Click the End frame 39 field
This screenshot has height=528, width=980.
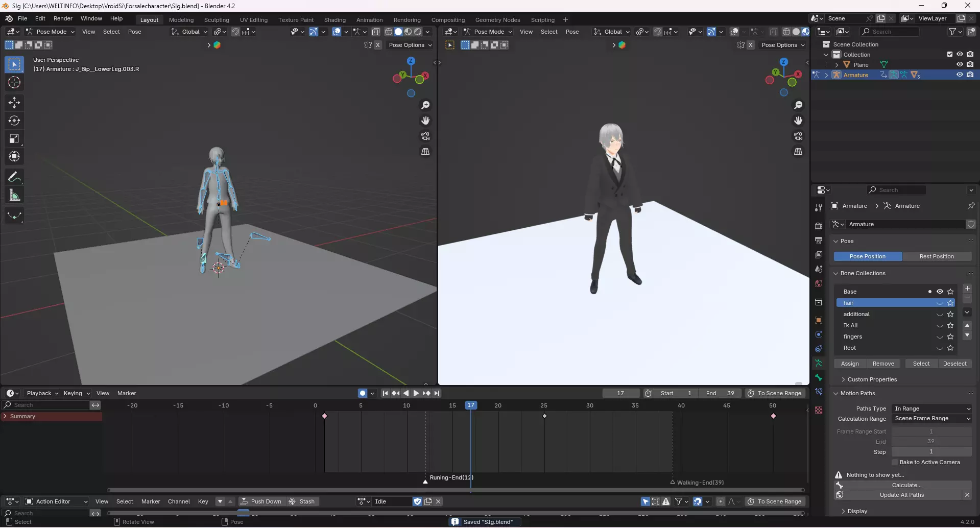click(721, 393)
